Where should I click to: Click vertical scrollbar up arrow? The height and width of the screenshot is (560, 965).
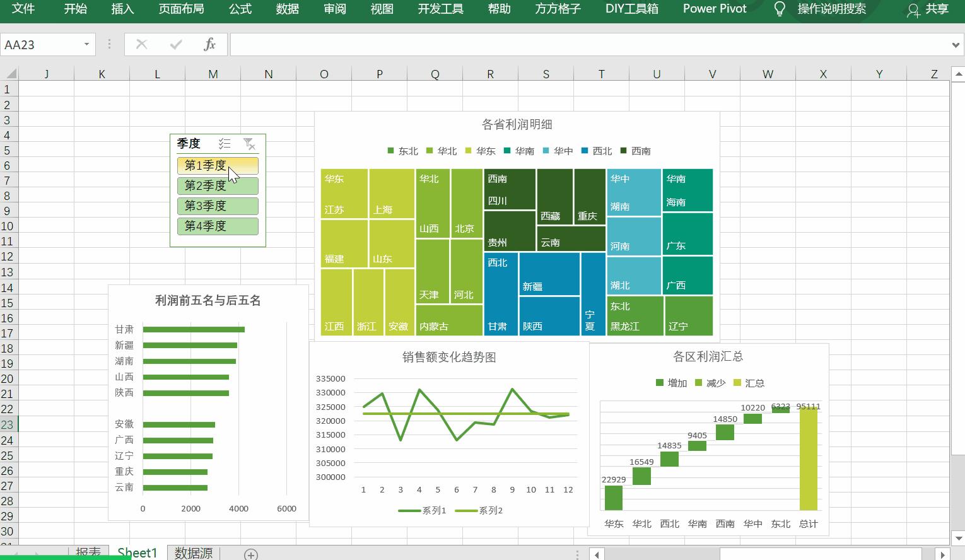point(957,74)
